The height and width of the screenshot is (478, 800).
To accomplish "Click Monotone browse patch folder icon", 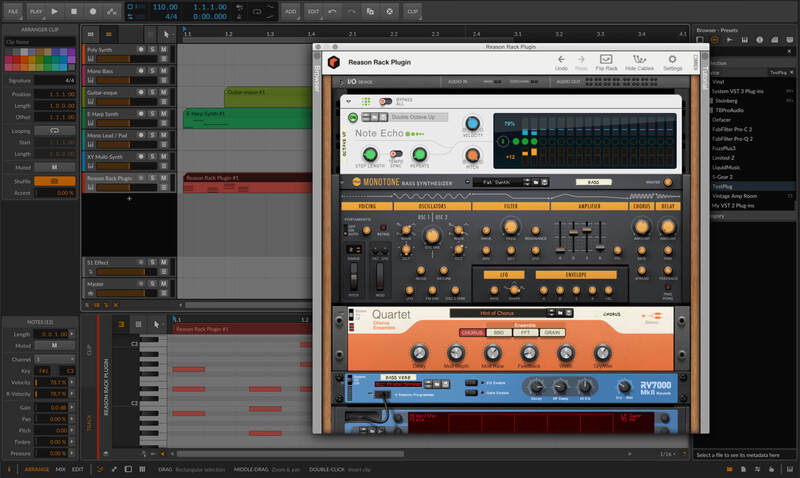I will click(x=536, y=182).
